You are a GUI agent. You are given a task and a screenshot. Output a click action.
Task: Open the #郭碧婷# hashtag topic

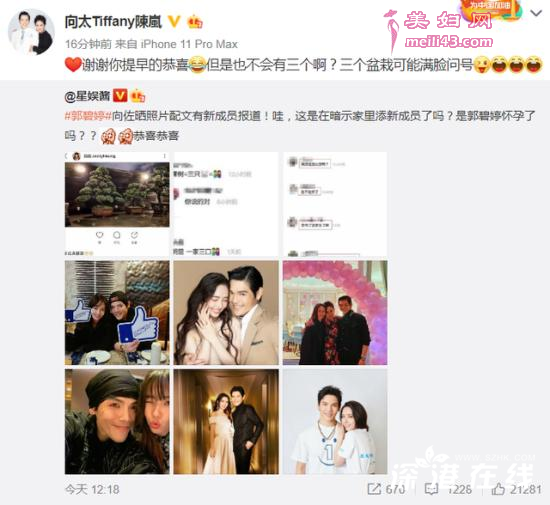[x=88, y=116]
